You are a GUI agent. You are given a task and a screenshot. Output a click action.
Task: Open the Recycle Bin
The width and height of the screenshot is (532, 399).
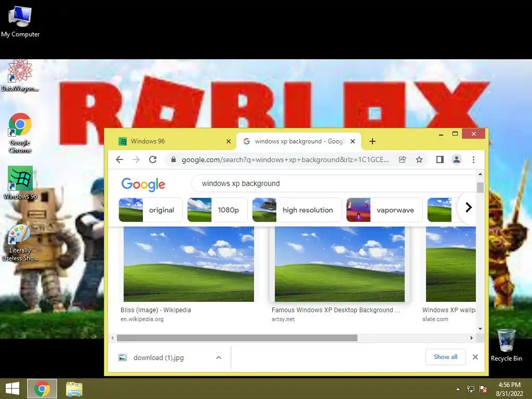(506, 345)
